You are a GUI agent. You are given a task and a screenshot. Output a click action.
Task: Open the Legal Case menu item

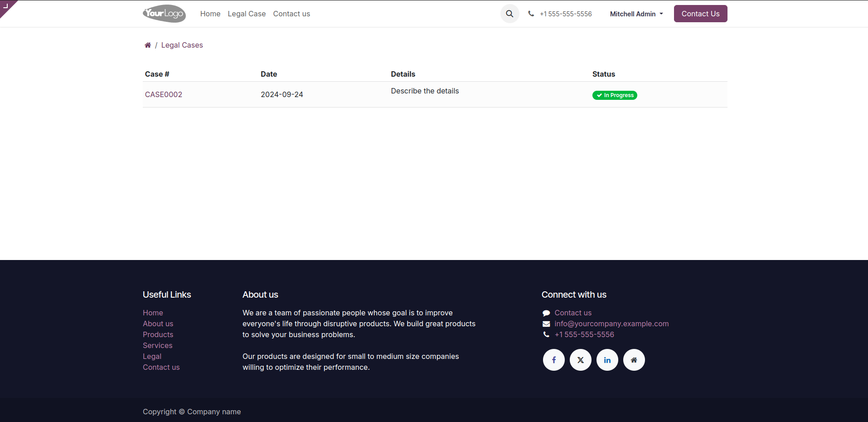click(247, 14)
